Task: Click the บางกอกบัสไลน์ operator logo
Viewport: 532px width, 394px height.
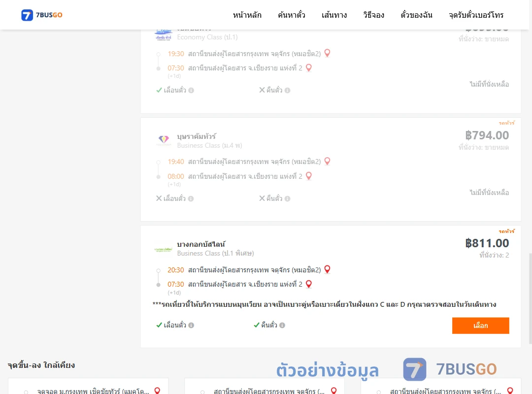Action: (163, 249)
